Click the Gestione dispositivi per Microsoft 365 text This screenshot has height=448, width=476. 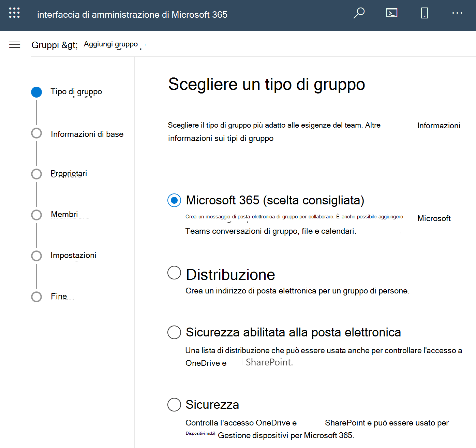tap(286, 435)
